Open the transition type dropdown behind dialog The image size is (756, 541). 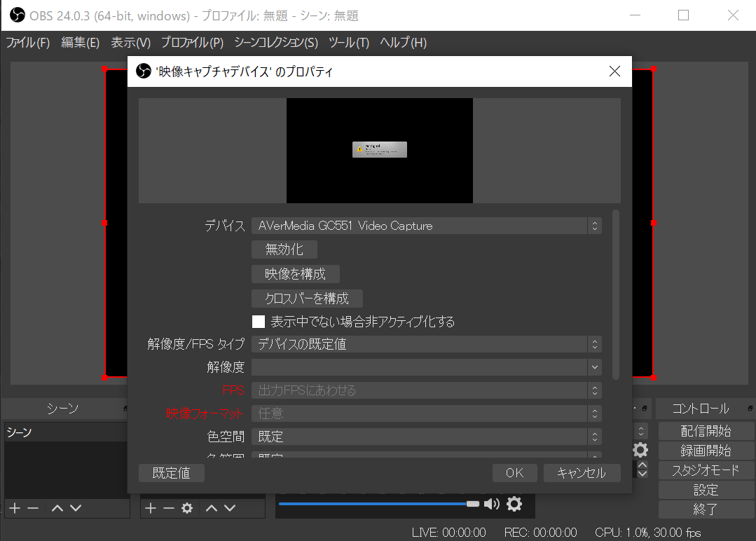click(x=640, y=430)
